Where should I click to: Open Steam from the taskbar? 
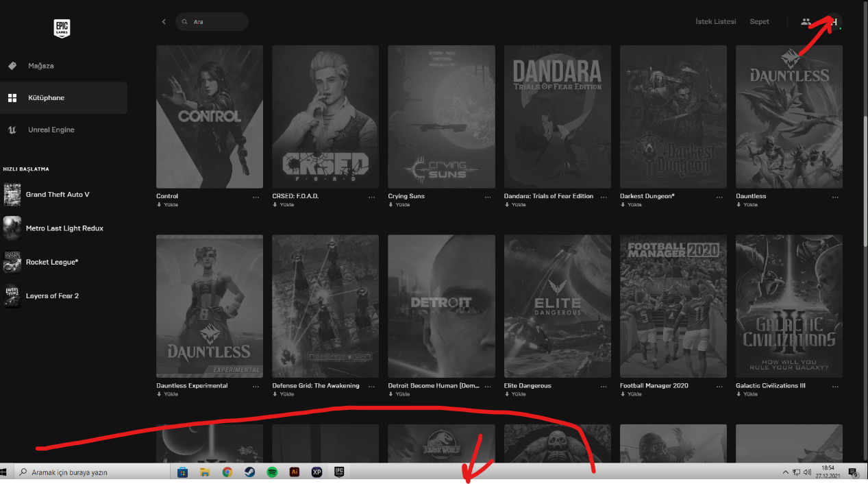click(249, 472)
